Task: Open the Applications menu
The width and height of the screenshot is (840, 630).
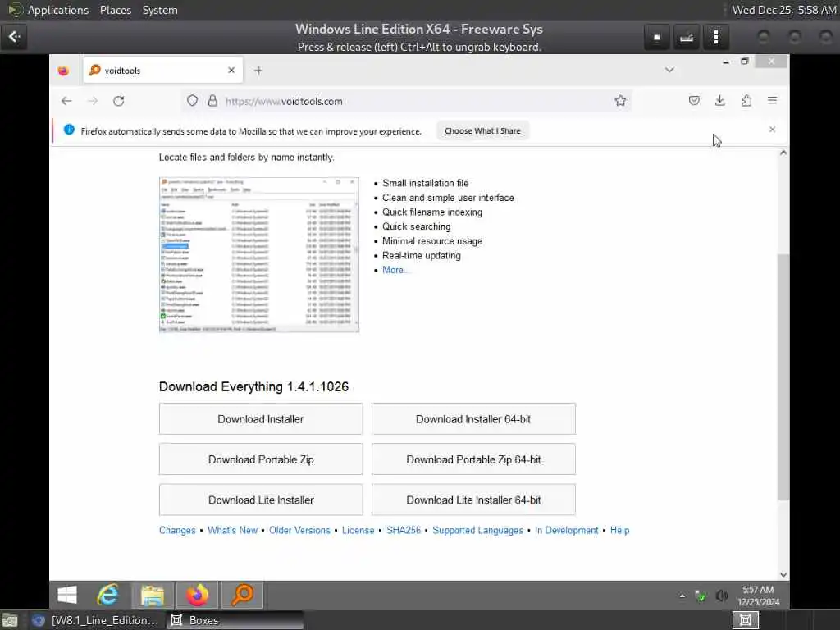Action: 58,10
